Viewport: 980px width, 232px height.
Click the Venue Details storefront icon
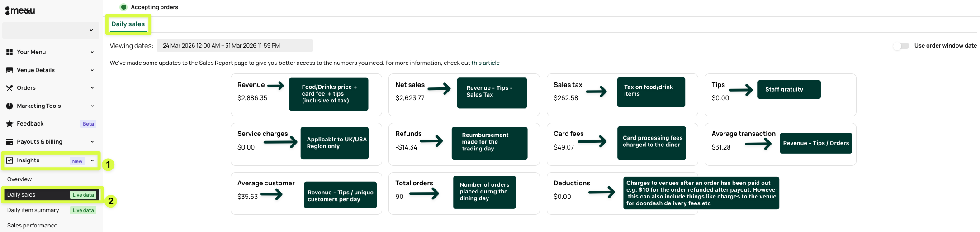[9, 70]
